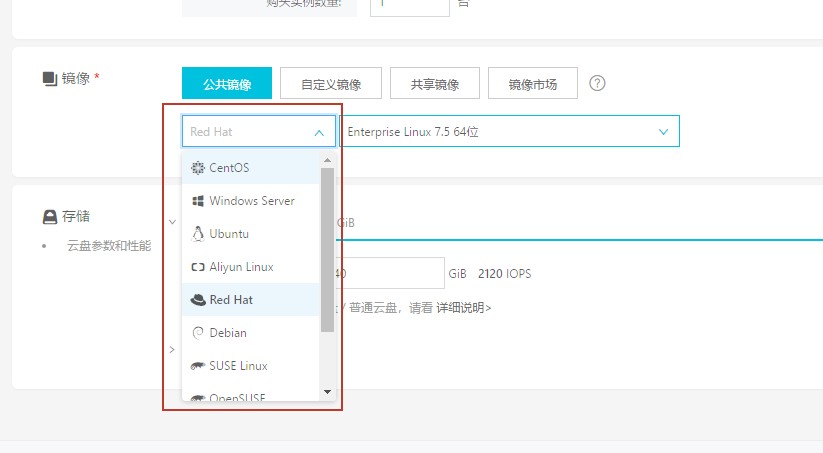Open the 镜像市场 button
The width and height of the screenshot is (823, 453).
(533, 85)
